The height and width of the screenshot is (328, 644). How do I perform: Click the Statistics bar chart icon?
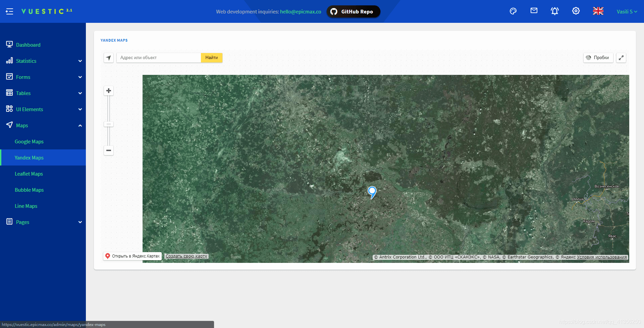click(x=9, y=60)
